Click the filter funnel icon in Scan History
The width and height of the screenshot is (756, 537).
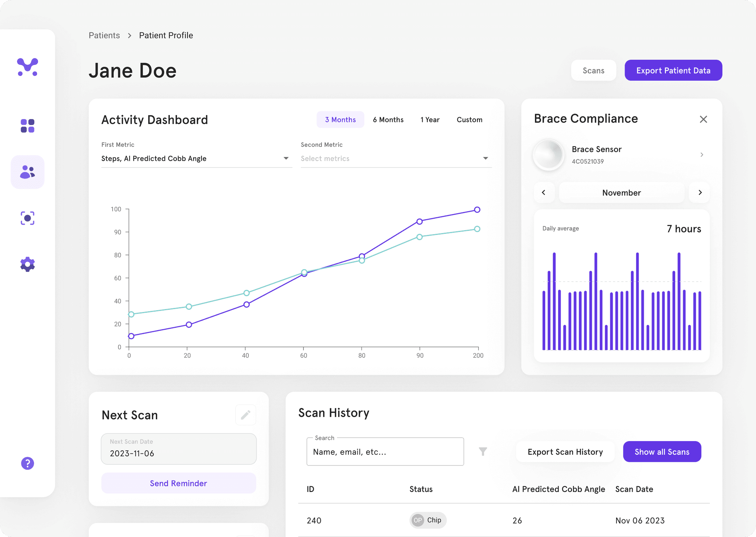tap(483, 451)
